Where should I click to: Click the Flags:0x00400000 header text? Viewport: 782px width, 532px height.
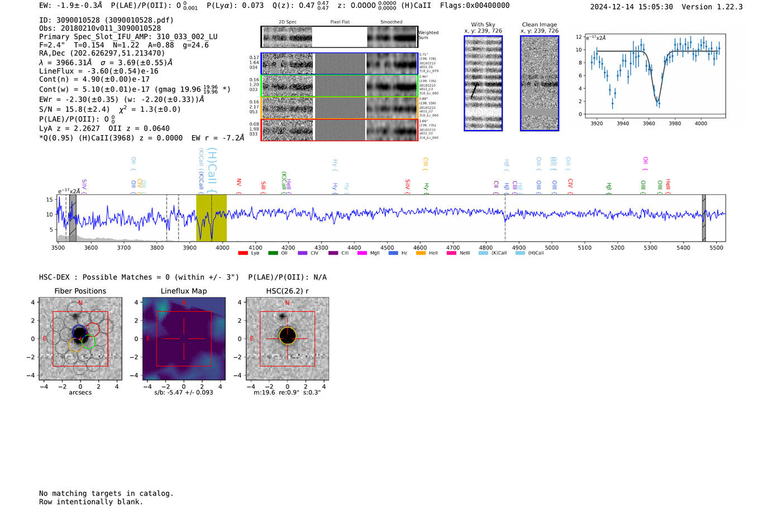tap(475, 6)
